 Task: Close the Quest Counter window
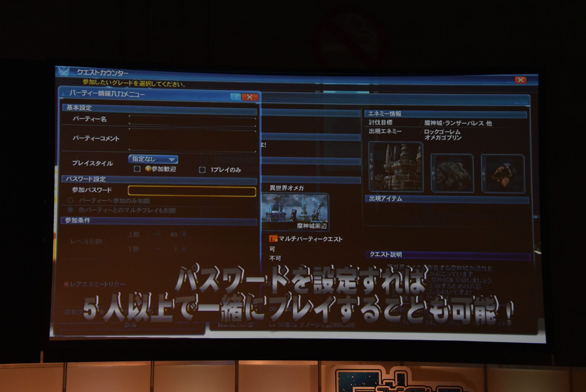click(x=520, y=80)
